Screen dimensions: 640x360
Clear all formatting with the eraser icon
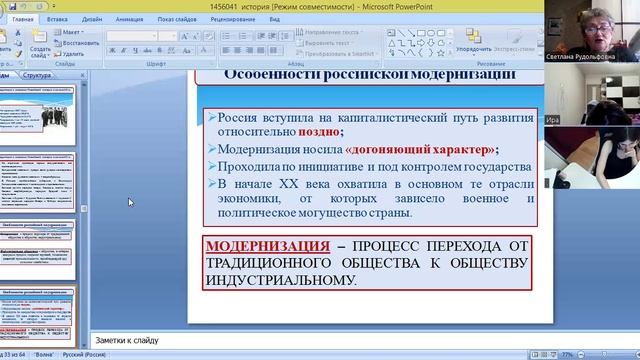(209, 36)
